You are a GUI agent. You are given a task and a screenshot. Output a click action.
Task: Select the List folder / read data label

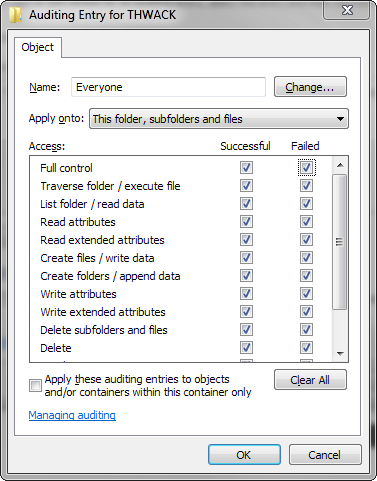coord(92,204)
